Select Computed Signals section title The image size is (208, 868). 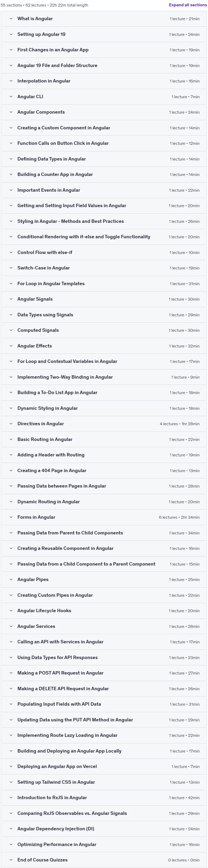(x=38, y=330)
